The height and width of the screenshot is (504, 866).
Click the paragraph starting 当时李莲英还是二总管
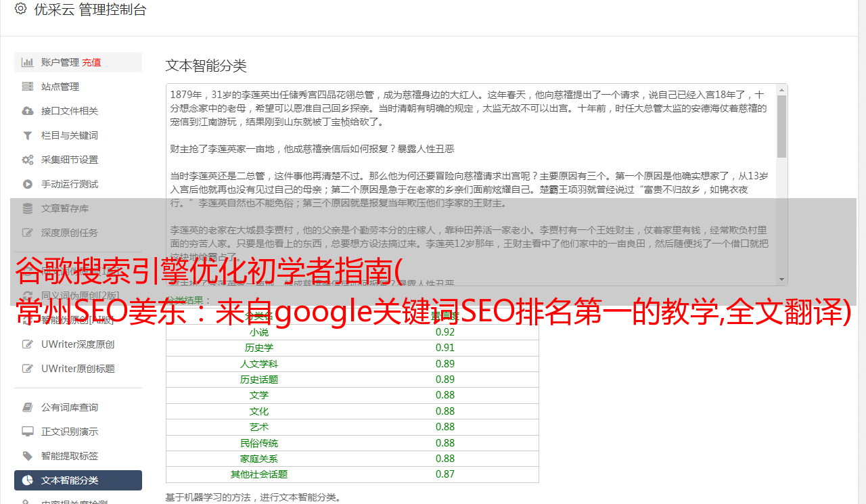(469, 189)
